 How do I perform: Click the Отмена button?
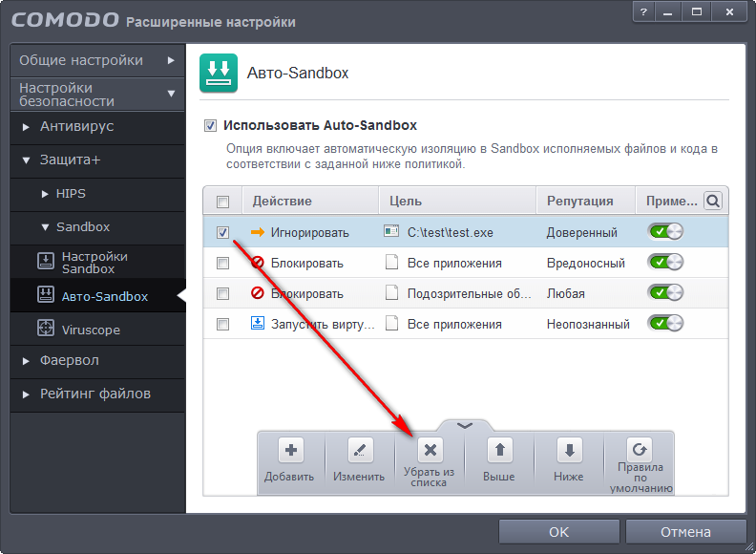click(685, 532)
